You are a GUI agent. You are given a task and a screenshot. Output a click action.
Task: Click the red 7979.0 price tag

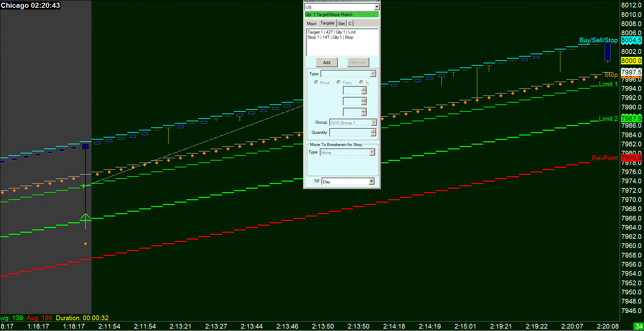[x=631, y=158]
